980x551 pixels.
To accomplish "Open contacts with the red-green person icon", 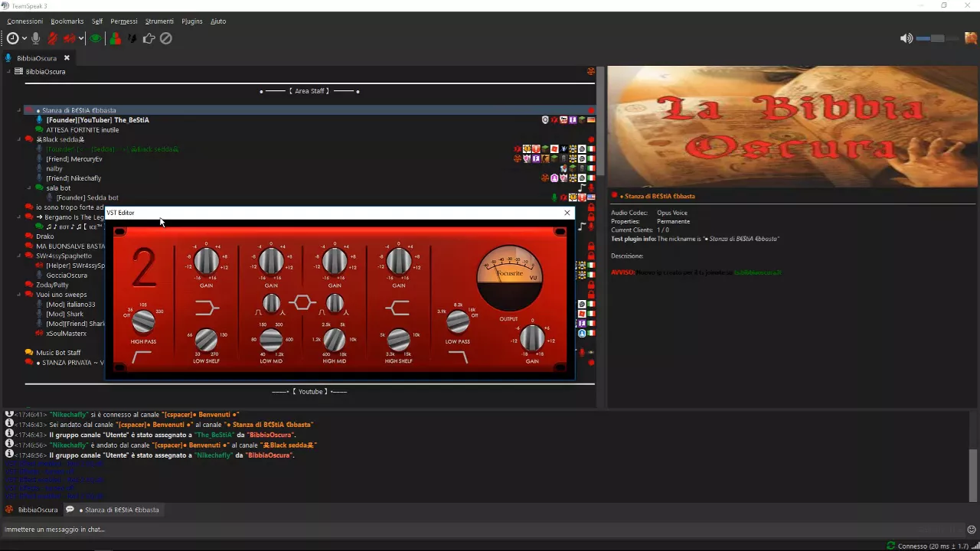I will point(115,38).
